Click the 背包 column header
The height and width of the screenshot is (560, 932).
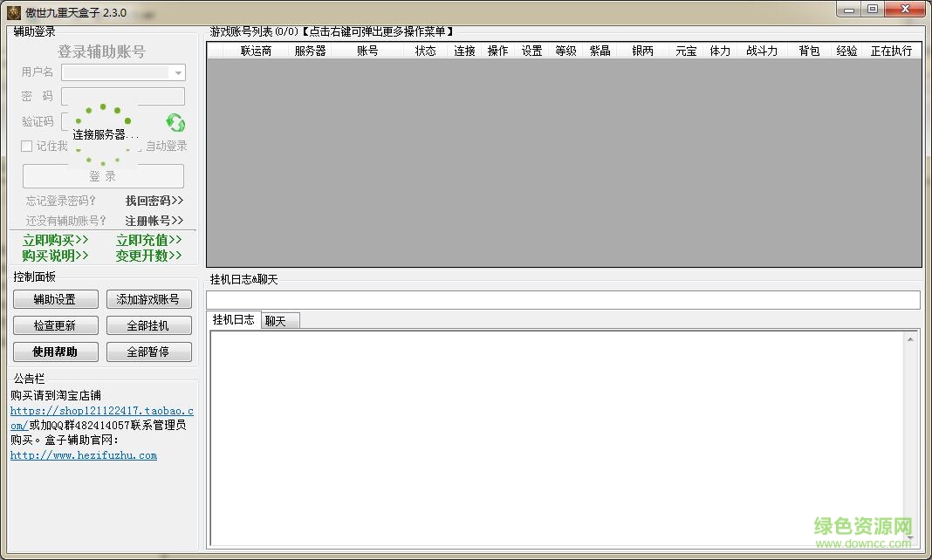[x=809, y=51]
